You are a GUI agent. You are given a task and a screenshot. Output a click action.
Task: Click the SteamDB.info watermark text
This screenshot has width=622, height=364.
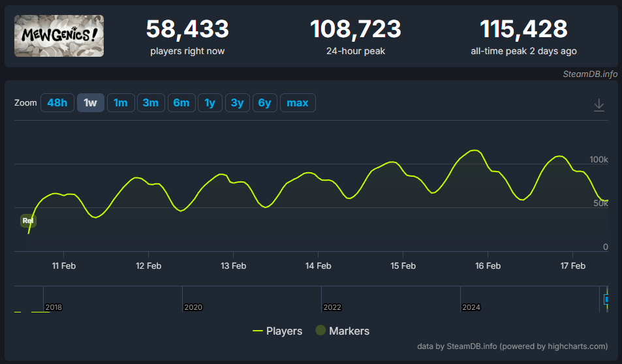coord(590,74)
